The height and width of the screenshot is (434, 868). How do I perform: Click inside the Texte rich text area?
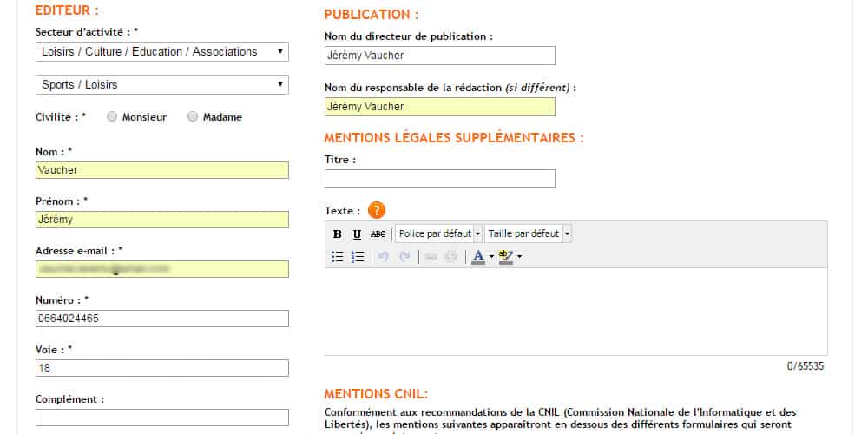575,311
